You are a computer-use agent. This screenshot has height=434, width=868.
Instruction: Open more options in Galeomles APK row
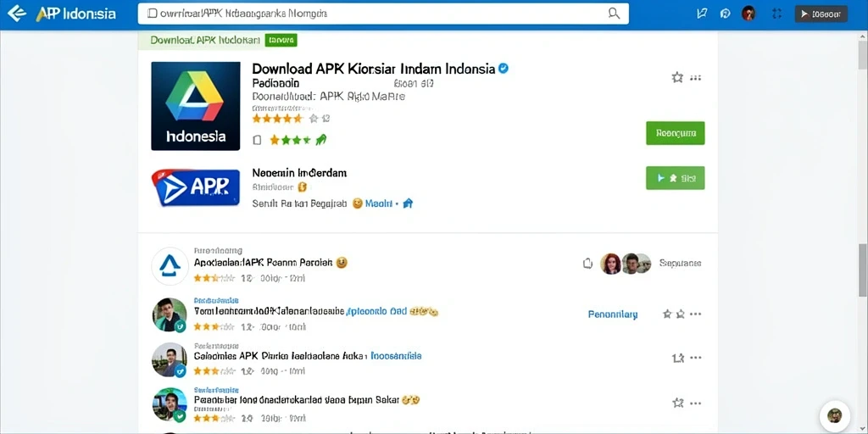tap(696, 359)
